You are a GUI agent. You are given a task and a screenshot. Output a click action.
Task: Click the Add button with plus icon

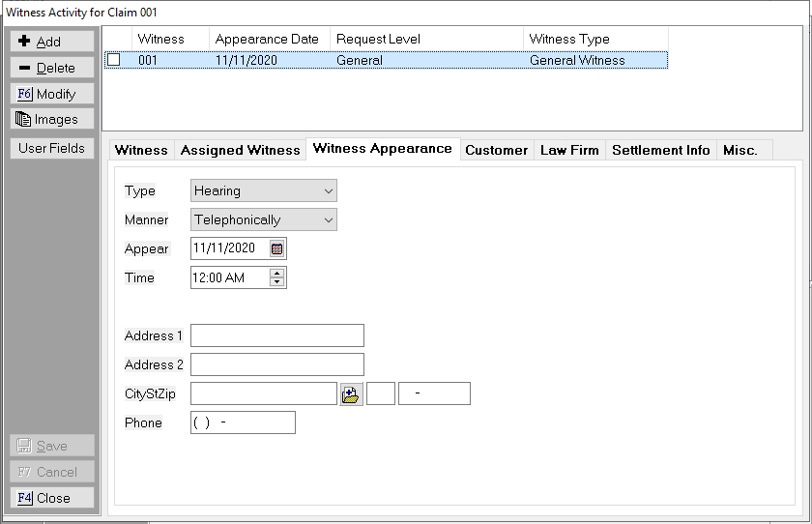pyautogui.click(x=52, y=42)
